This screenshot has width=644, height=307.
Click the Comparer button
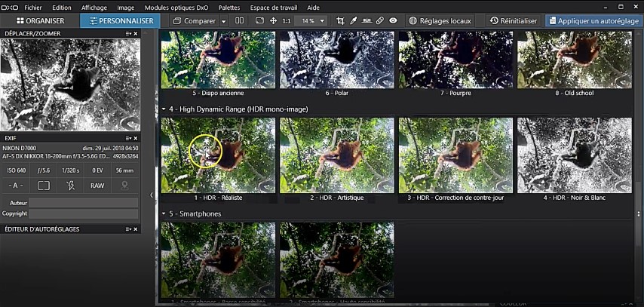pyautogui.click(x=195, y=21)
